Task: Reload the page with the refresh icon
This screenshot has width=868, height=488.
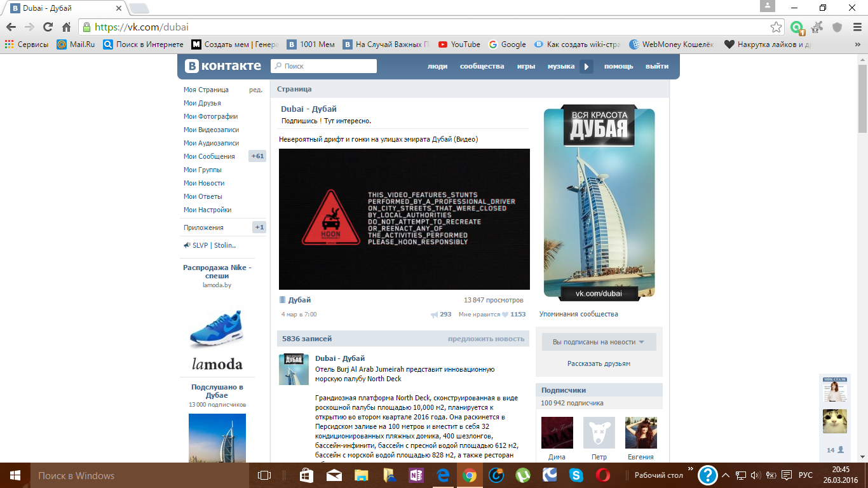Action: (48, 27)
